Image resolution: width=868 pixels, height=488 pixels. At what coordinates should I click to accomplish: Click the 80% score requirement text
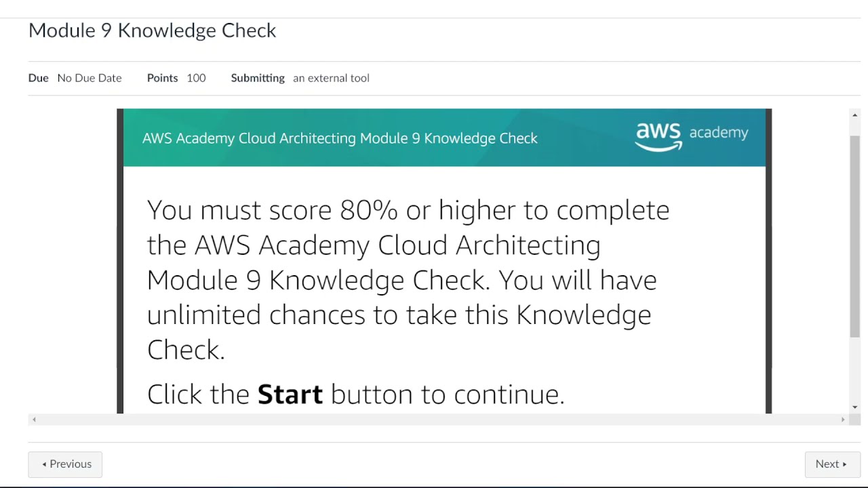368,210
